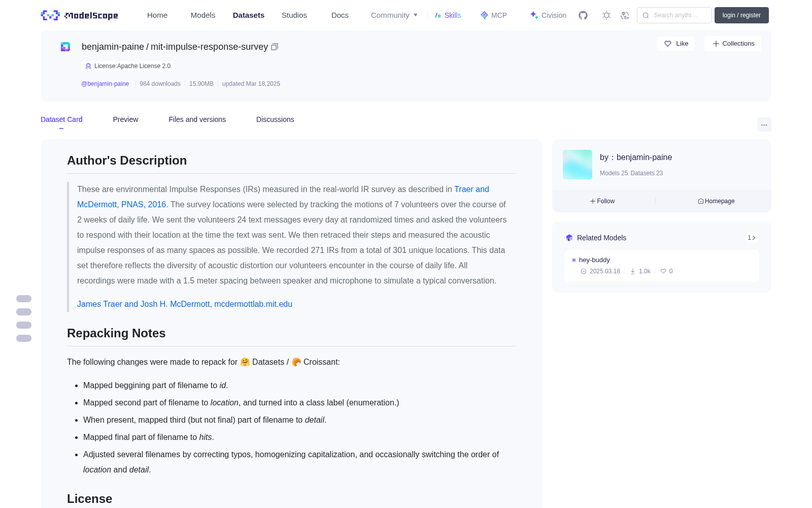
Task: Click the ModelScope logo
Action: click(x=80, y=15)
